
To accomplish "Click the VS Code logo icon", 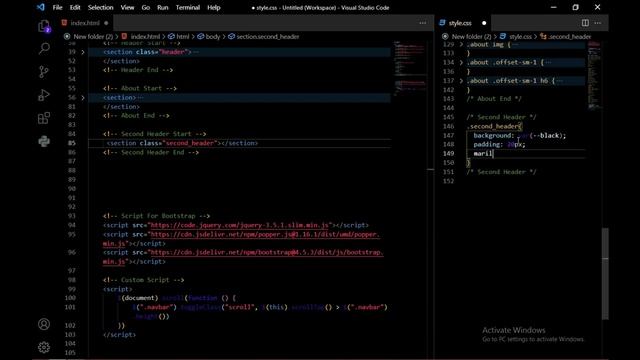I will pyautogui.click(x=40, y=7).
